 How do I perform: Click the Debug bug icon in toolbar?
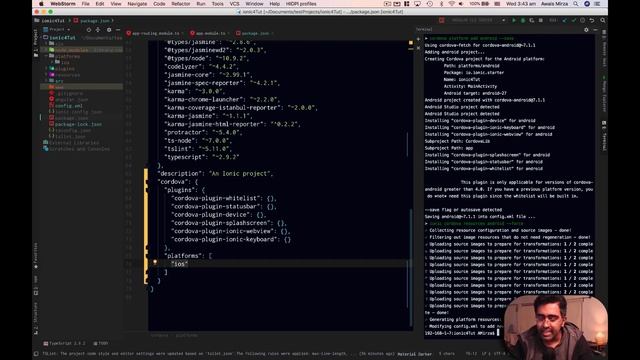523,20
